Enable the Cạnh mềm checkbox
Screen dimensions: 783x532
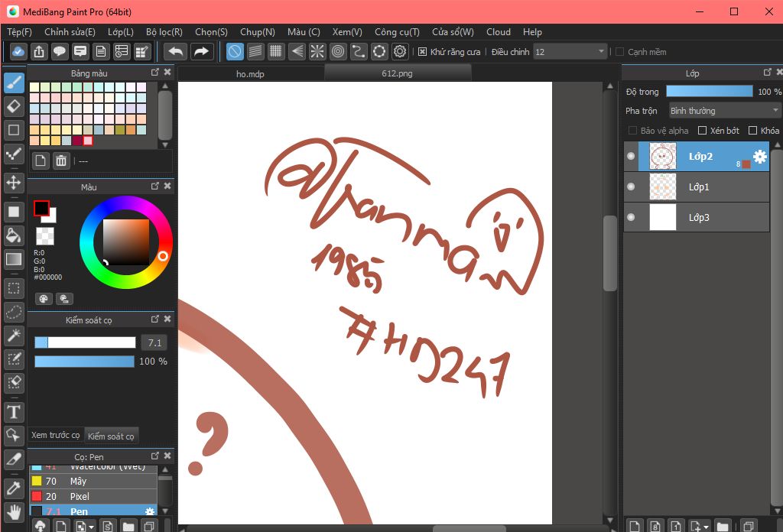click(x=619, y=52)
